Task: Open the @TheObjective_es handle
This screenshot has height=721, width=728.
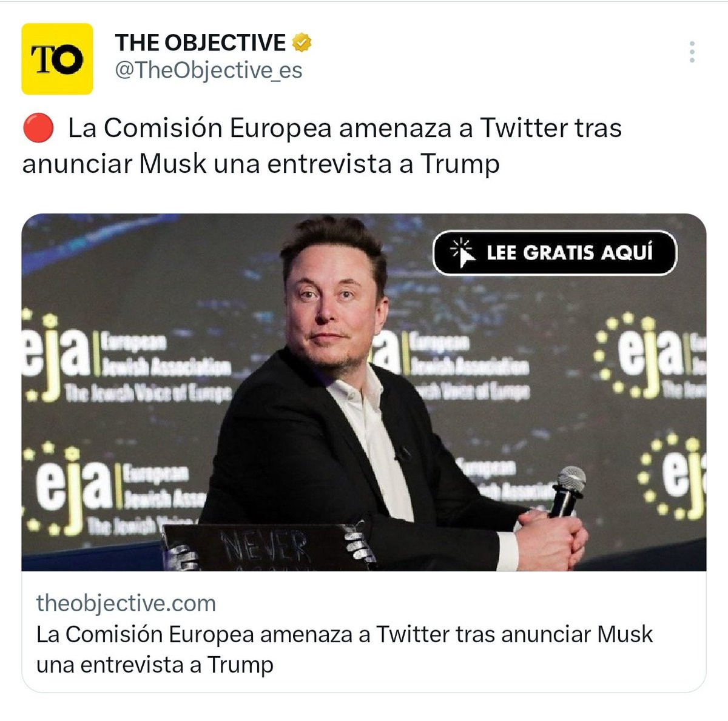Action: tap(209, 71)
